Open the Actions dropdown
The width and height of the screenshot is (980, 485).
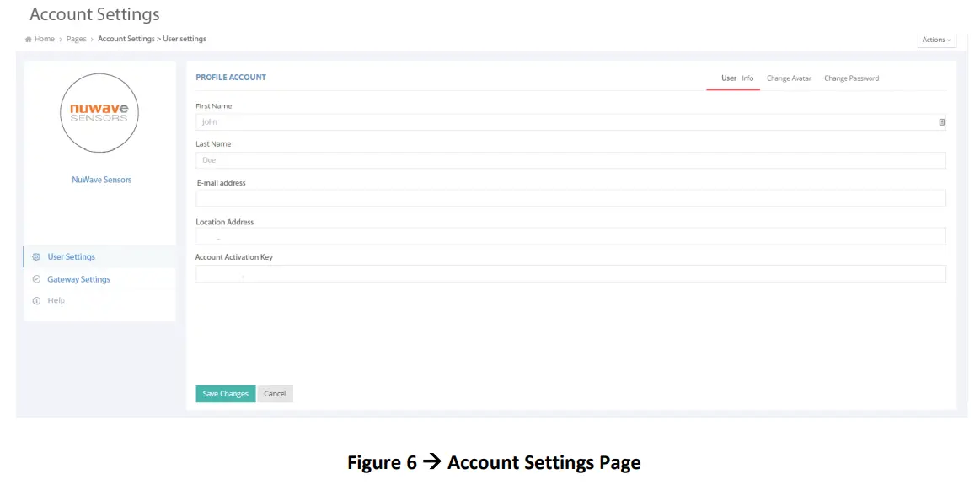click(x=936, y=40)
